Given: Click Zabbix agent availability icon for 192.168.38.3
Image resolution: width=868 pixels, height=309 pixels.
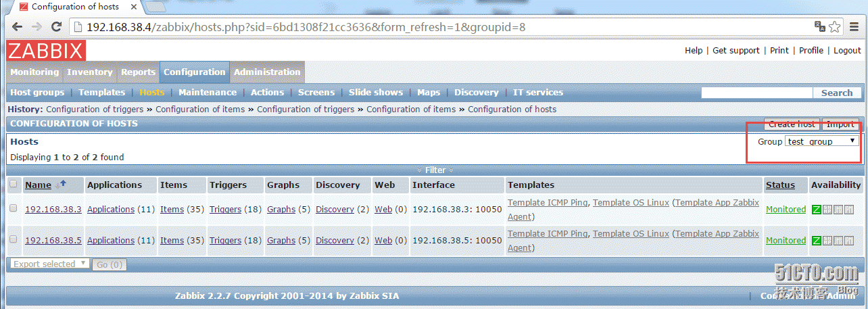Looking at the screenshot, I should pos(816,210).
